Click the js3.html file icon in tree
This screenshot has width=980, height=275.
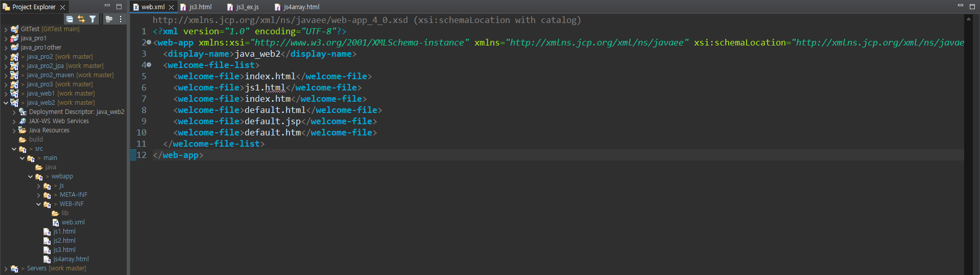coord(47,250)
